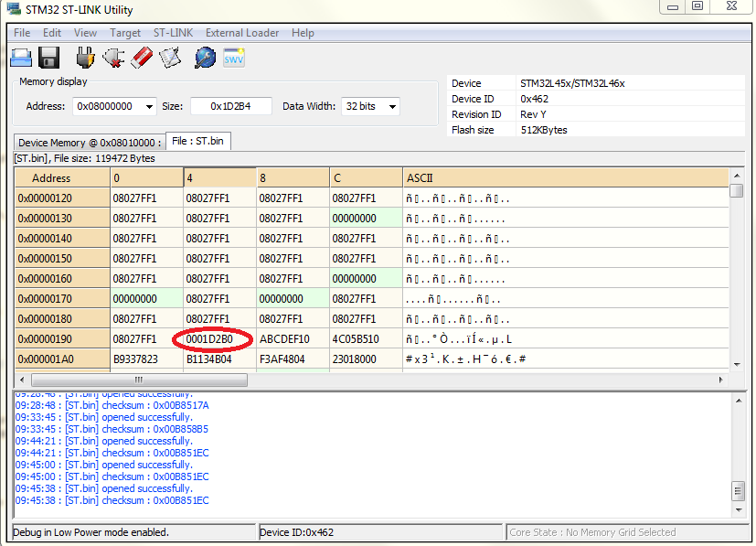Click the memory grid horizontal scrollbar thumb
The width and height of the screenshot is (756, 546).
point(139,380)
